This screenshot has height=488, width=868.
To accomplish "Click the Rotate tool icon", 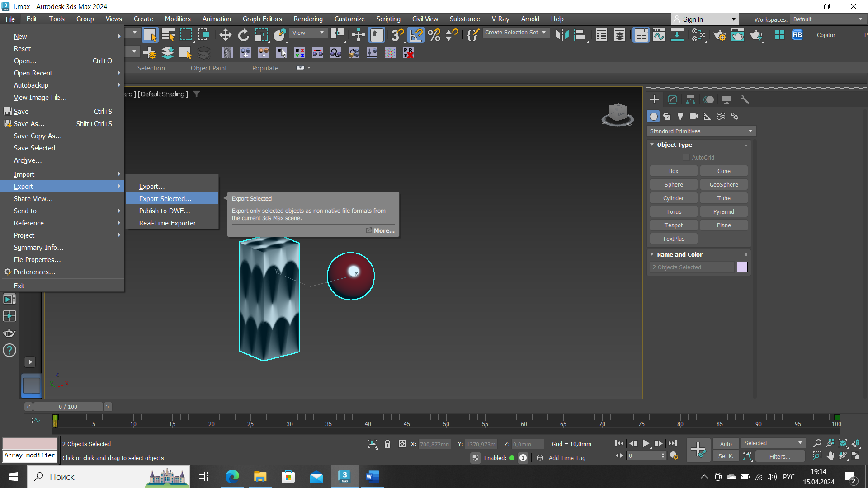I will pos(244,35).
